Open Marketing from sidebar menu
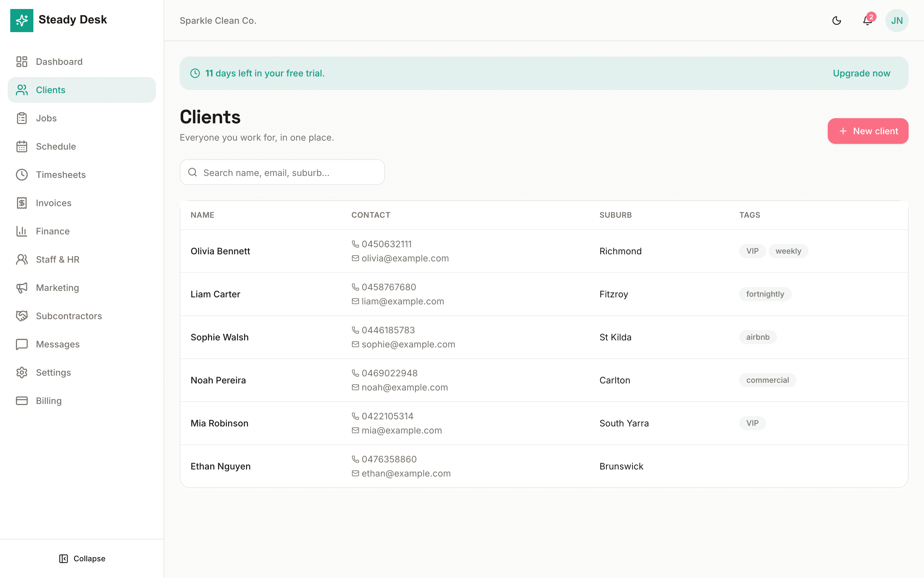The image size is (924, 578). click(82, 288)
